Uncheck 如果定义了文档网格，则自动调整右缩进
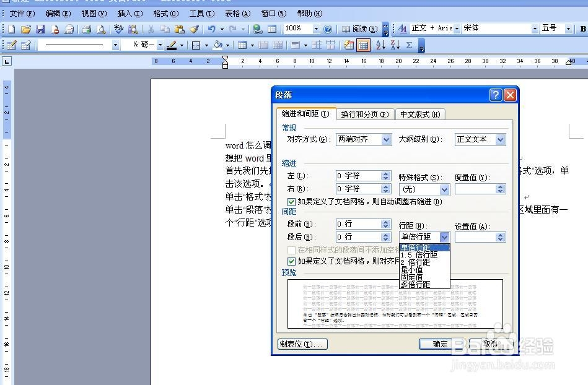This screenshot has height=385, width=588. pyautogui.click(x=291, y=201)
